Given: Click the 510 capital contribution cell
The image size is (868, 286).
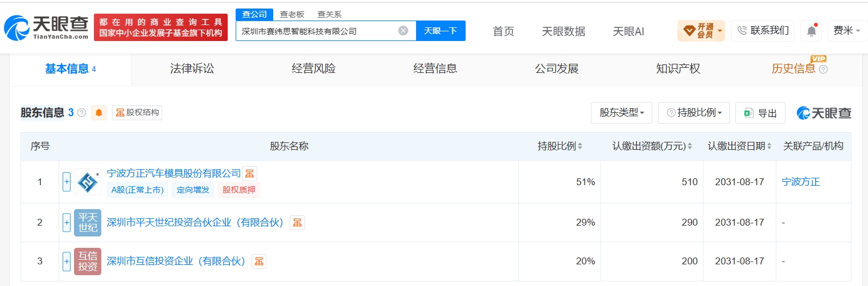Looking at the screenshot, I should tap(652, 182).
